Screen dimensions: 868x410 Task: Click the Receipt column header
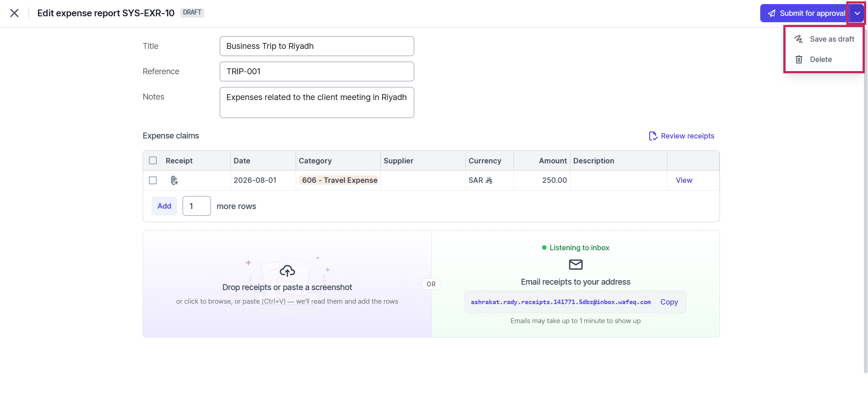179,161
